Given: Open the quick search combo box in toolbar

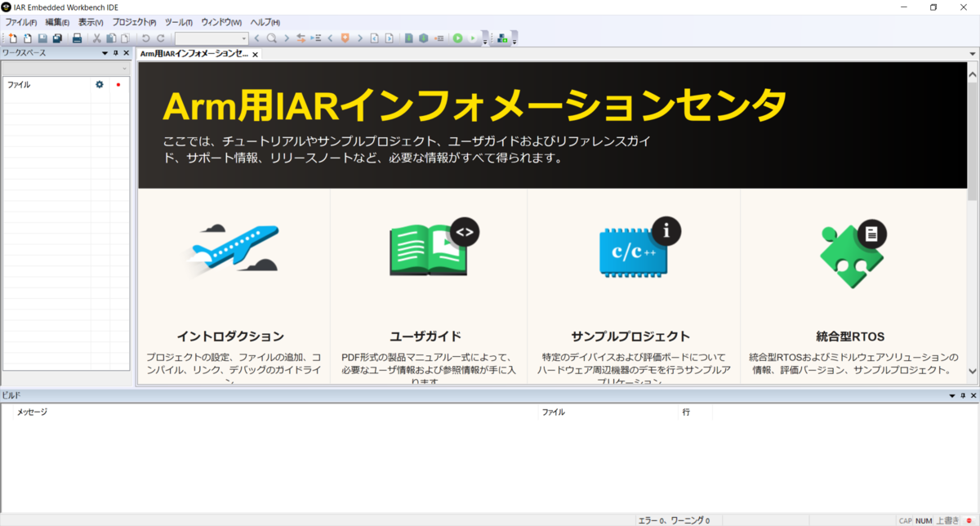Looking at the screenshot, I should 212,38.
